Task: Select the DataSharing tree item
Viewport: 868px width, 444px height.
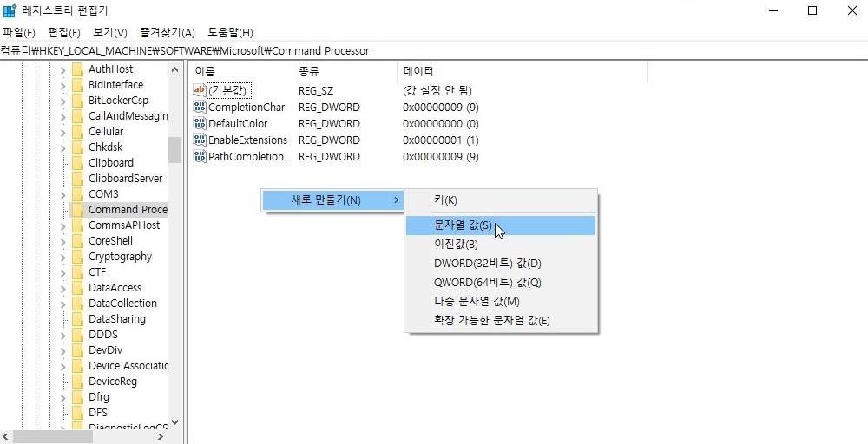Action: click(117, 319)
